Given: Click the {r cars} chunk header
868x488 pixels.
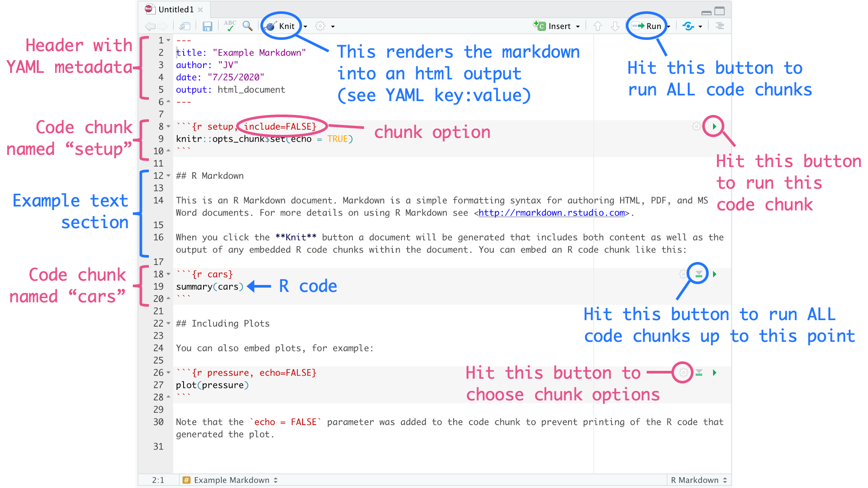Looking at the screenshot, I should click(213, 274).
